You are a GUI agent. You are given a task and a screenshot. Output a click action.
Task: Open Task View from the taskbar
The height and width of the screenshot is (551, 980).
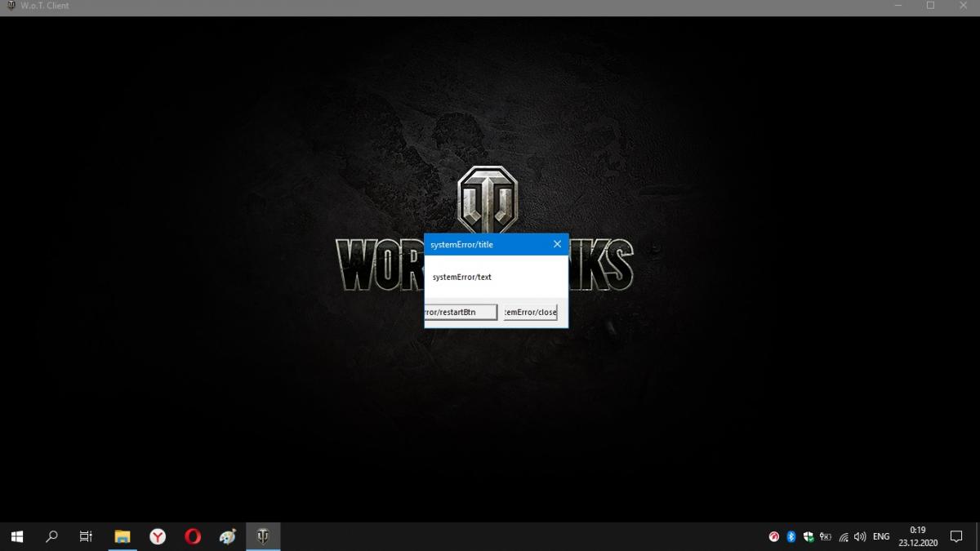(x=86, y=536)
